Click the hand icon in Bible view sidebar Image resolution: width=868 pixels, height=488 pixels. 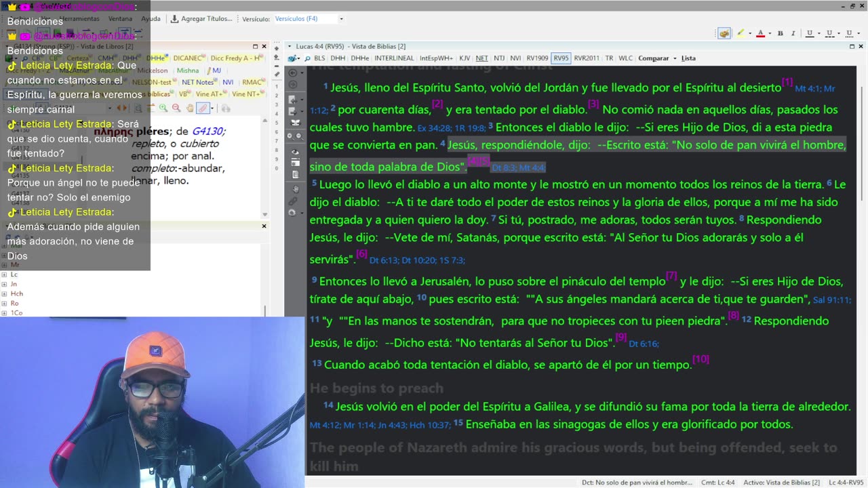(x=295, y=189)
